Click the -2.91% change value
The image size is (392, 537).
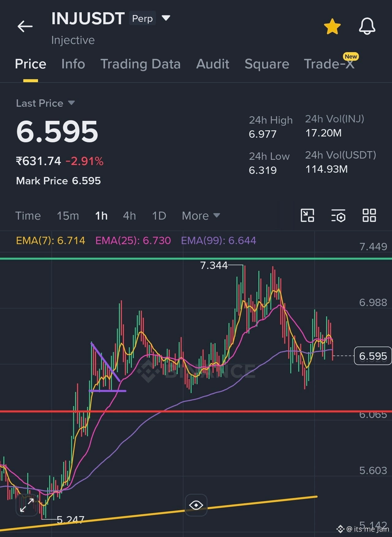[85, 161]
